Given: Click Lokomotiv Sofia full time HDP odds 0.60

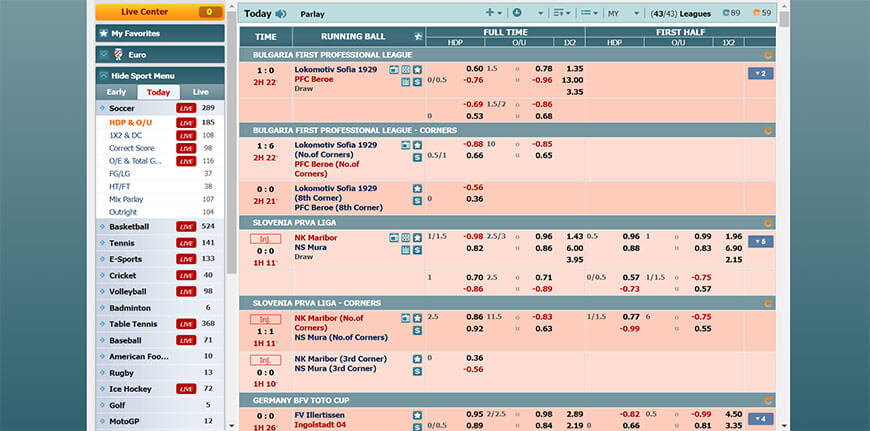Looking at the screenshot, I should tap(474, 69).
